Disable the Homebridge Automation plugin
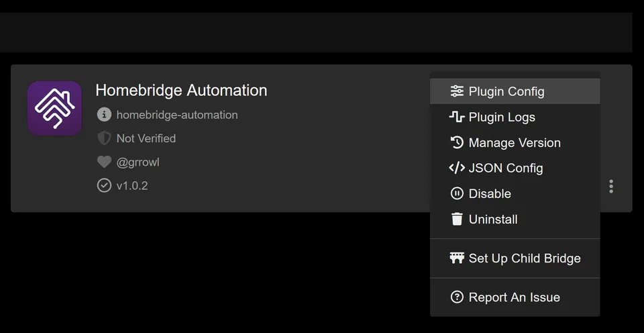This screenshot has width=644, height=333. click(x=515, y=193)
